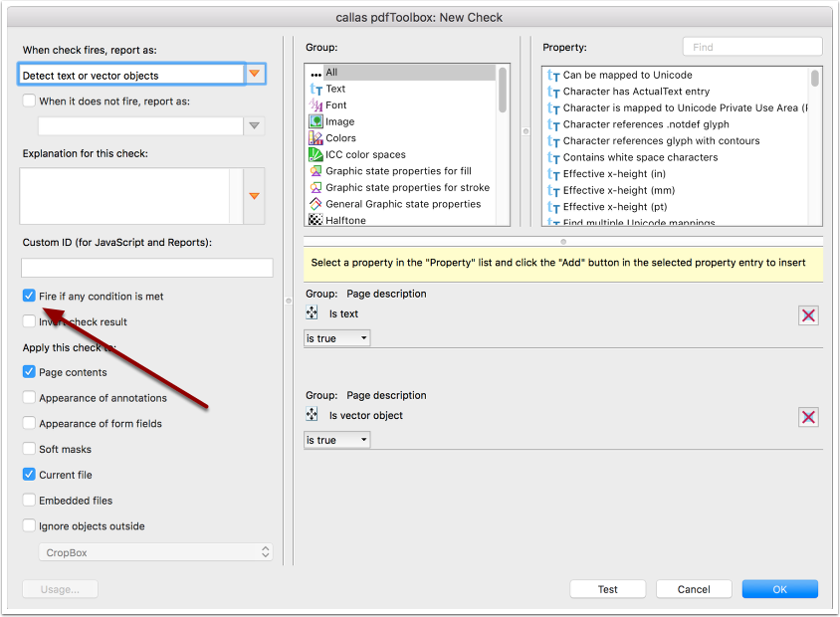
Task: Select the Text group icon
Action: tap(316, 89)
